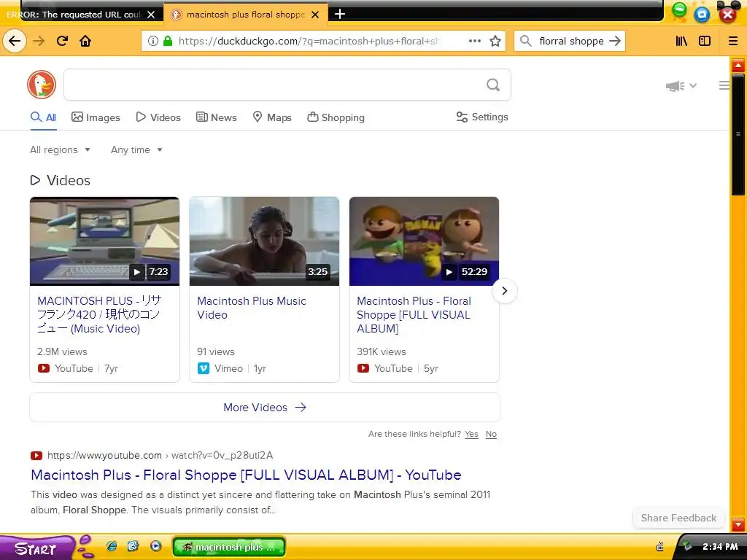The image size is (747, 560).
Task: Go back with the browser back arrow
Action: coord(15,41)
